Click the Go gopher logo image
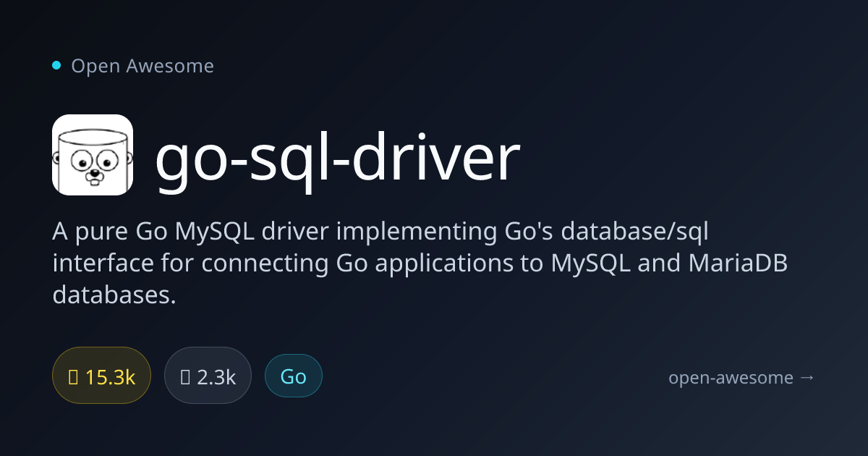Image resolution: width=868 pixels, height=456 pixels. point(93,155)
